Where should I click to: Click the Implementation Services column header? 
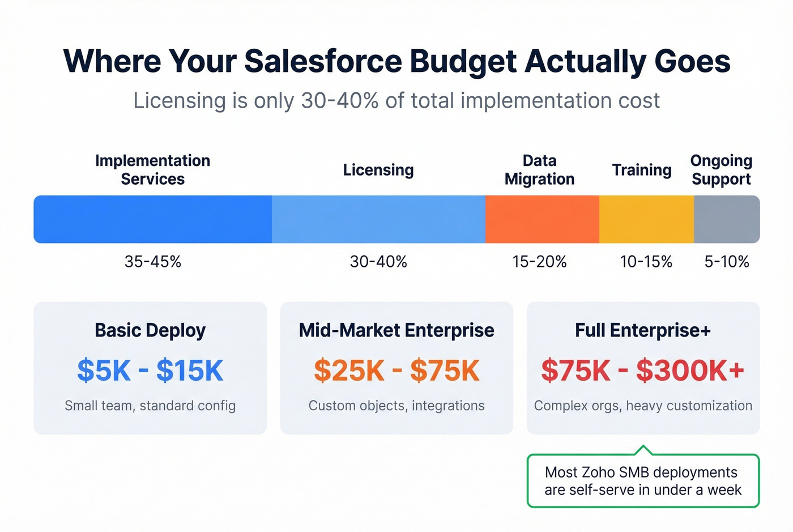pos(152,169)
